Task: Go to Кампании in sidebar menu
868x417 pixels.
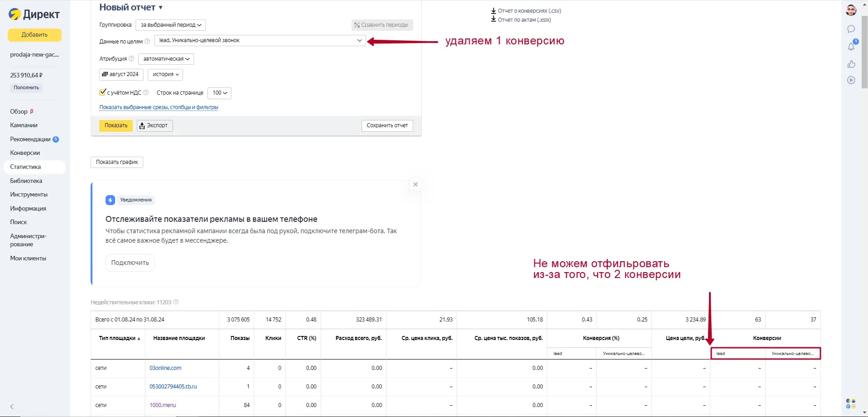Action: pos(24,125)
